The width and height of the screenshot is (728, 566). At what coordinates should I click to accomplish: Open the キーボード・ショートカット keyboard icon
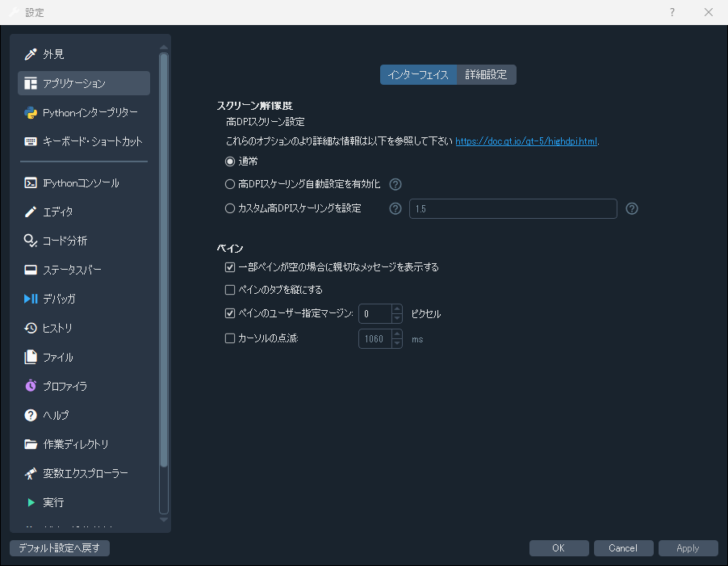(31, 141)
